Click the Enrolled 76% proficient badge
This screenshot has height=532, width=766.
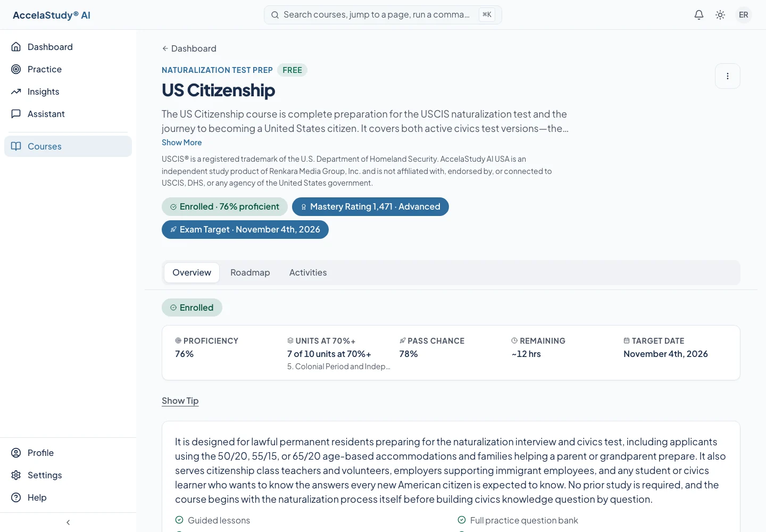(x=224, y=206)
